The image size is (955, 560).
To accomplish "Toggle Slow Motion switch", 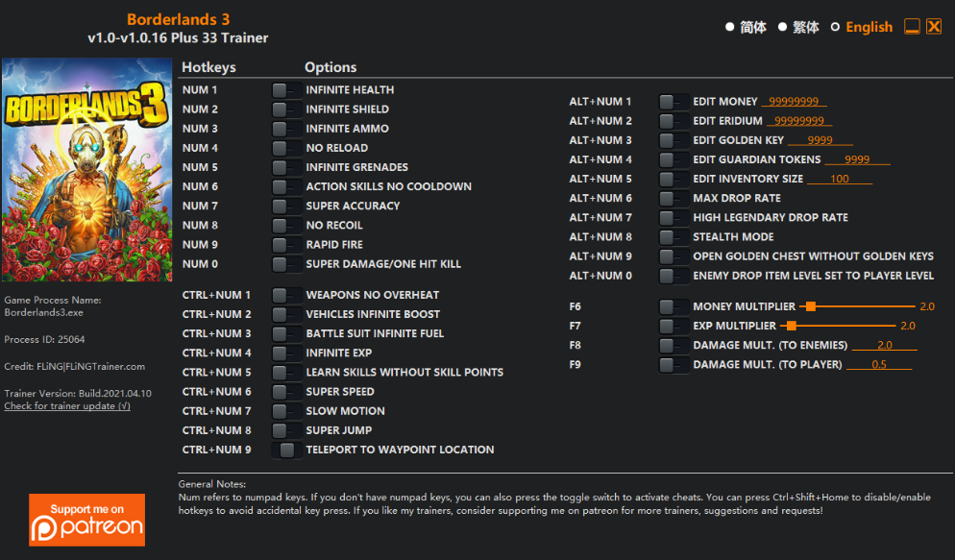I will click(x=286, y=411).
